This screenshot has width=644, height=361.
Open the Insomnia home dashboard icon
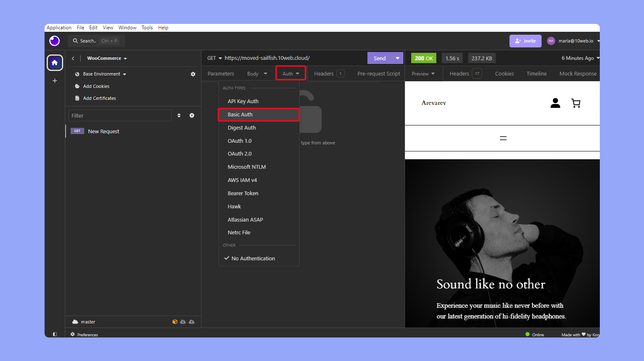point(54,63)
